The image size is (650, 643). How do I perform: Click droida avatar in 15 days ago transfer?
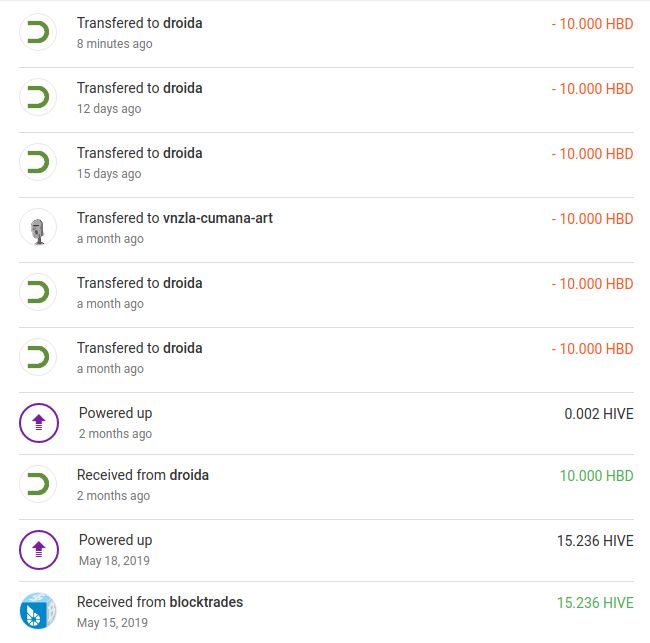(x=38, y=163)
